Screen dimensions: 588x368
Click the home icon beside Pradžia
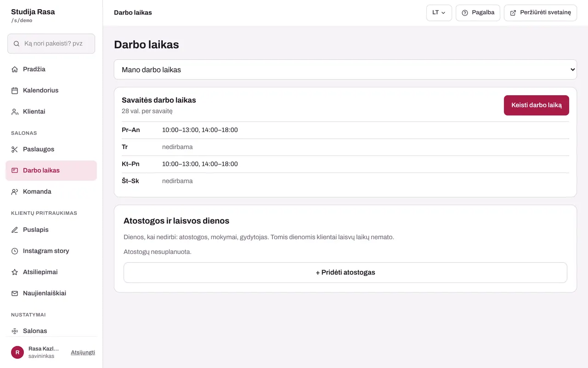pyautogui.click(x=15, y=69)
